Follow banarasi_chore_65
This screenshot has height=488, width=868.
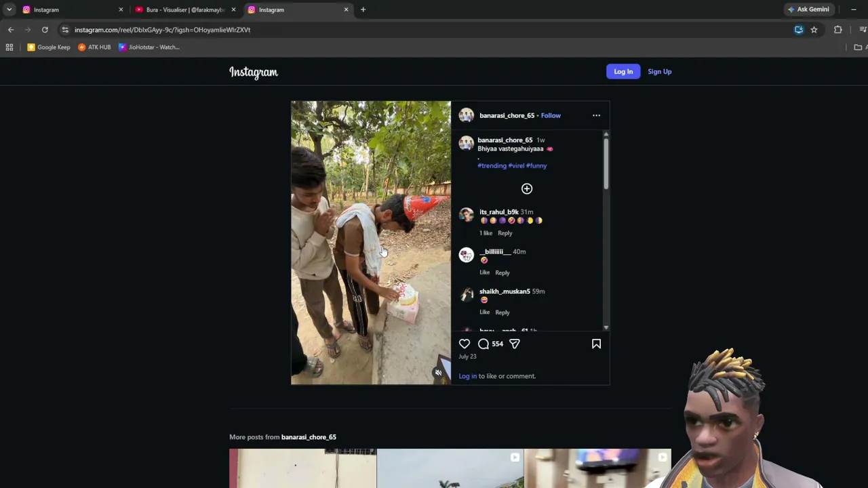click(551, 115)
